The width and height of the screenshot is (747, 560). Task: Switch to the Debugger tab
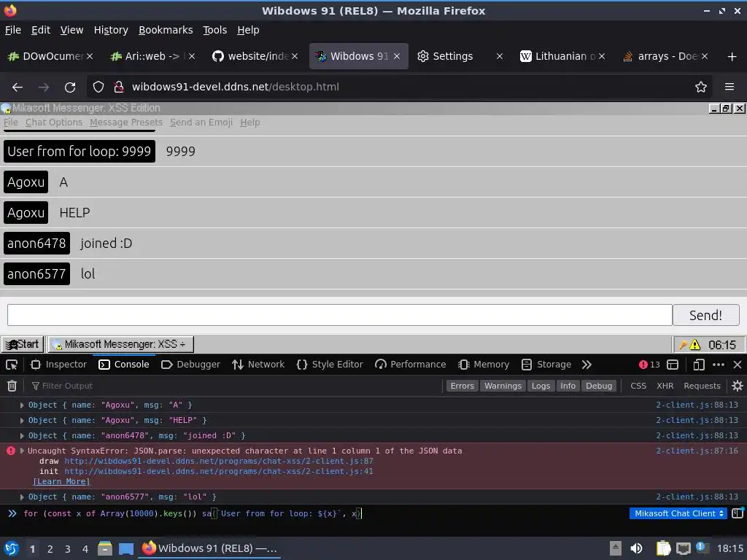[190, 365]
